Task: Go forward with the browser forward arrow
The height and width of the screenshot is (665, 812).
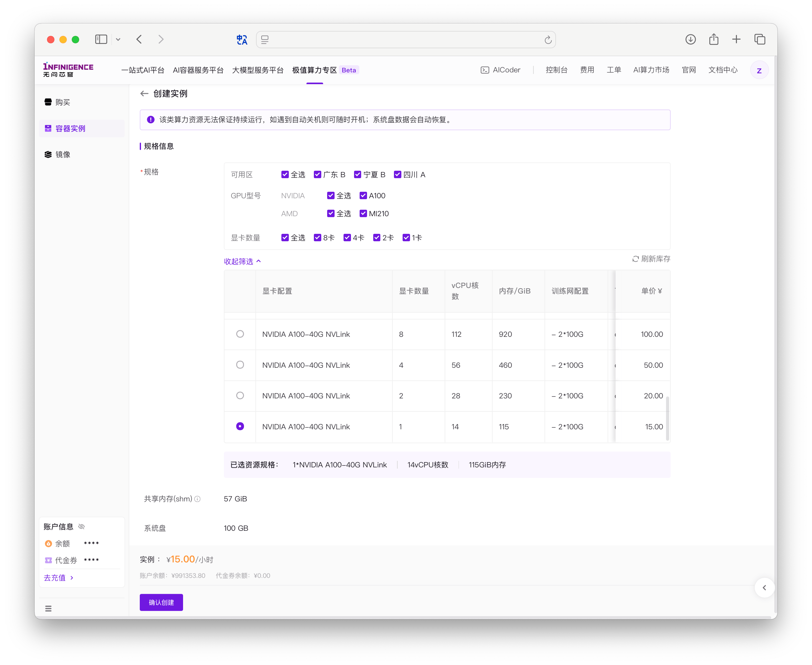Action: point(161,40)
